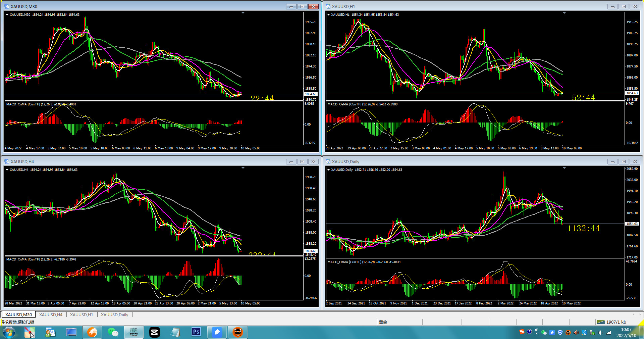Click the blue help tray icon

click(529, 332)
